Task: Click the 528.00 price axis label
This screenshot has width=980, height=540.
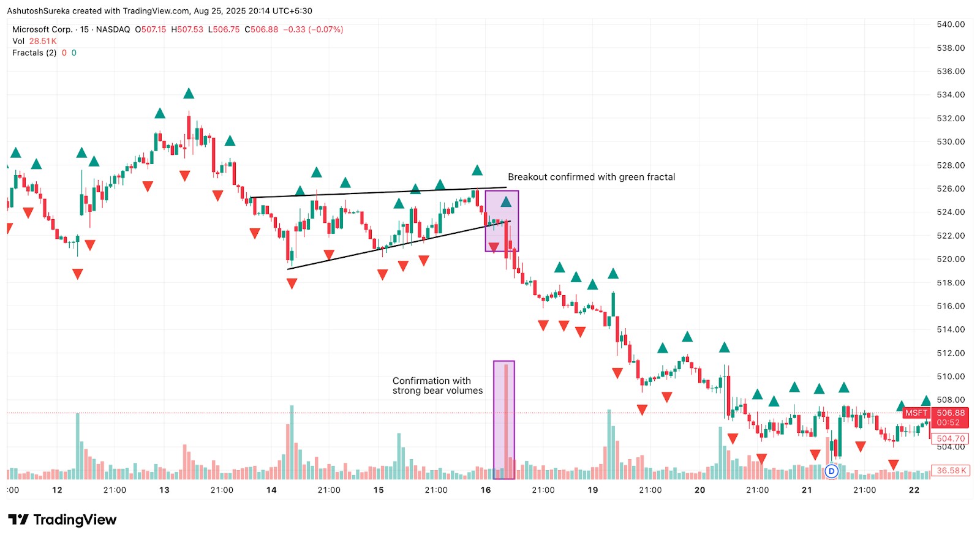Action: 951,165
